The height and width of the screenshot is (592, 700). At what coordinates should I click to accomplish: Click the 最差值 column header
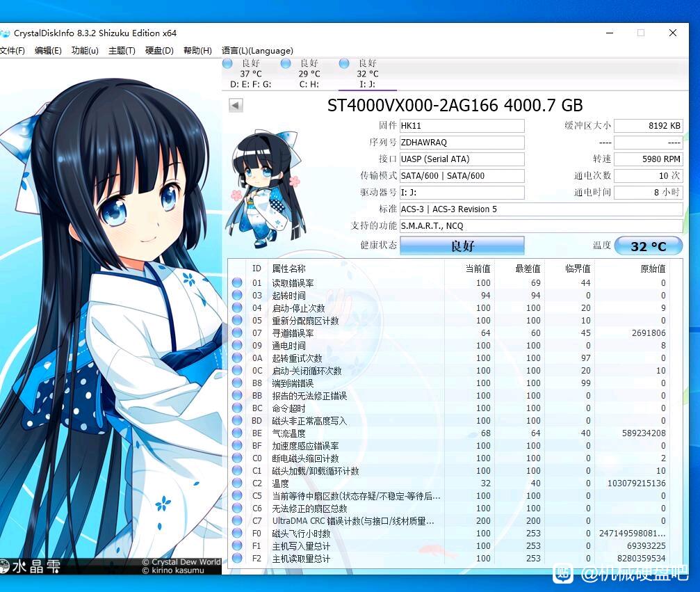[528, 269]
